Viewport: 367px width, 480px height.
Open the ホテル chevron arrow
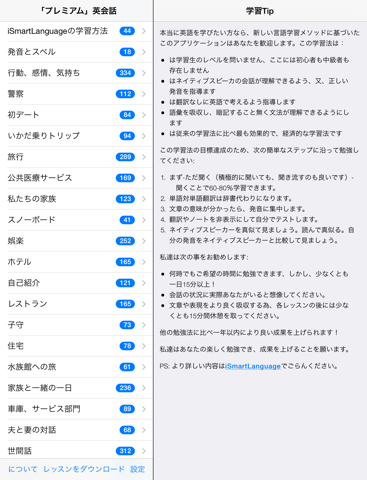pyautogui.click(x=144, y=262)
